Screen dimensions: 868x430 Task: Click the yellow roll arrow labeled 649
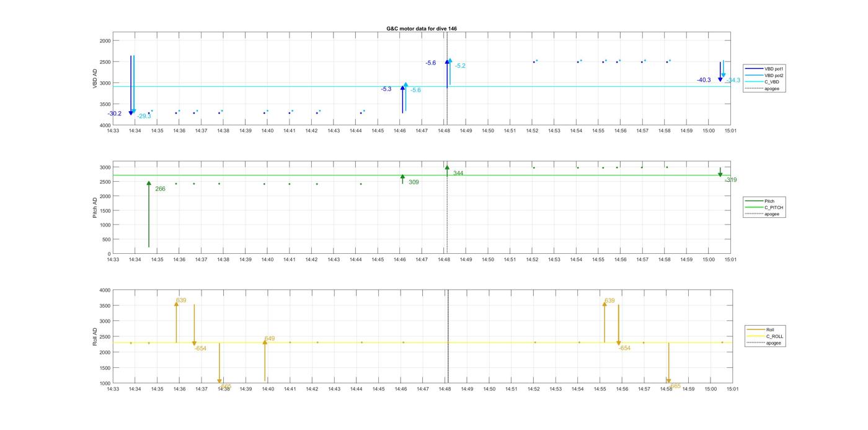pos(265,360)
